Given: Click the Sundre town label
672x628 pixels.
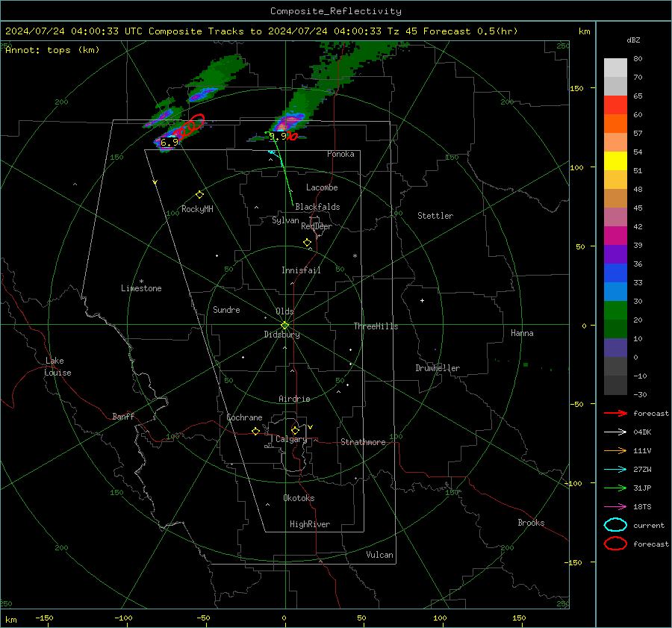Looking at the screenshot, I should pos(226,310).
